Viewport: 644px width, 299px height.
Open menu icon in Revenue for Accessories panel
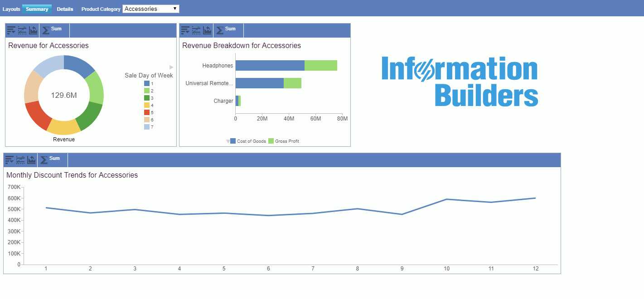(x=11, y=30)
